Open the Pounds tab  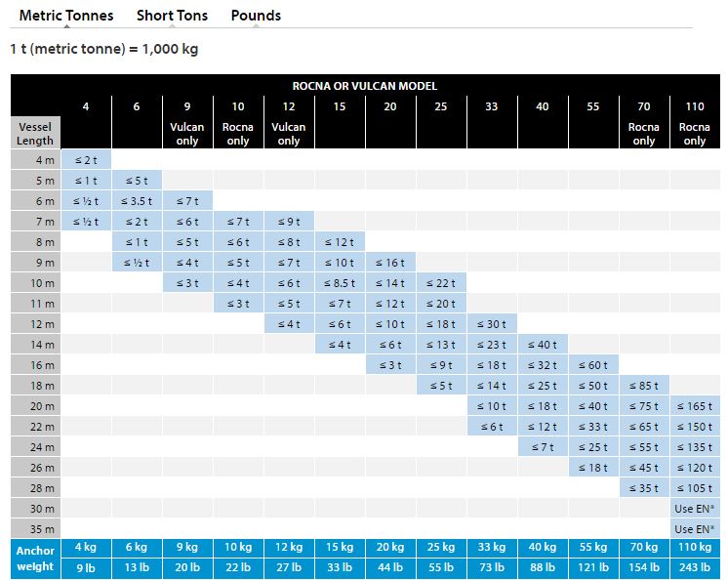pyautogui.click(x=256, y=16)
